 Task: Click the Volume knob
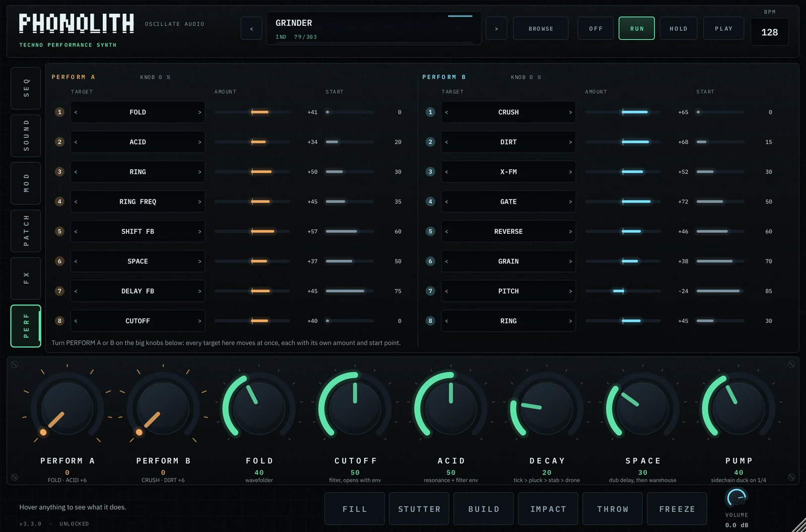(736, 498)
